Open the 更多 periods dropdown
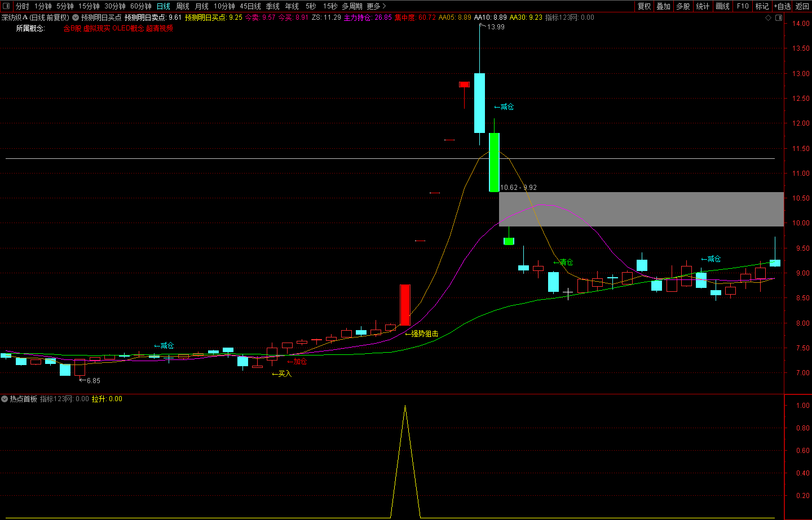The image size is (812, 520). [x=376, y=6]
